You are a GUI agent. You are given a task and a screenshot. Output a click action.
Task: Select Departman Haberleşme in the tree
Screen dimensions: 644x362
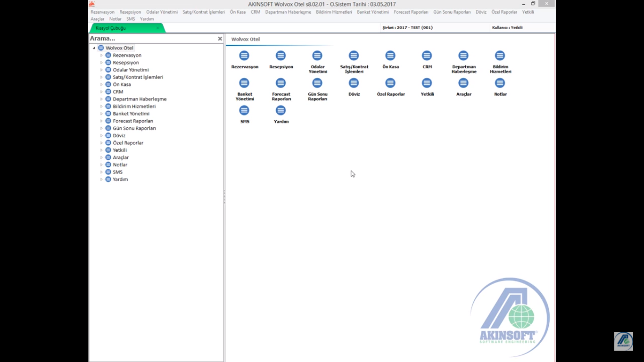[x=140, y=99]
